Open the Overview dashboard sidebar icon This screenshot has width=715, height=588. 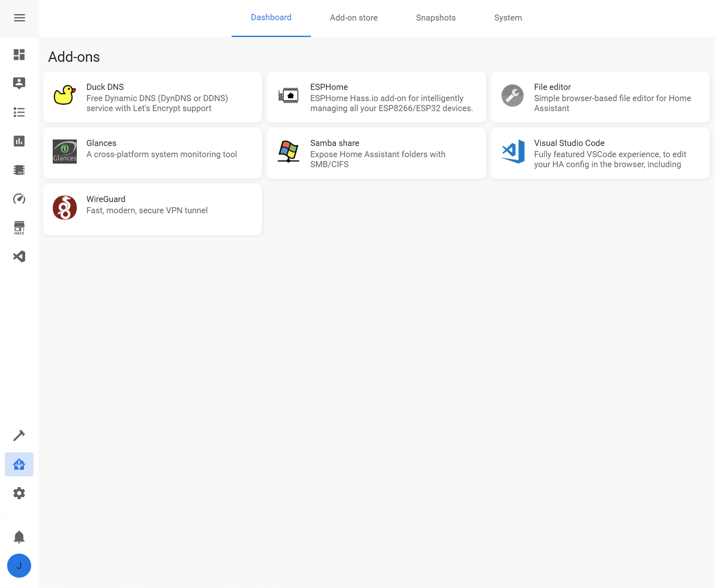[x=19, y=54]
